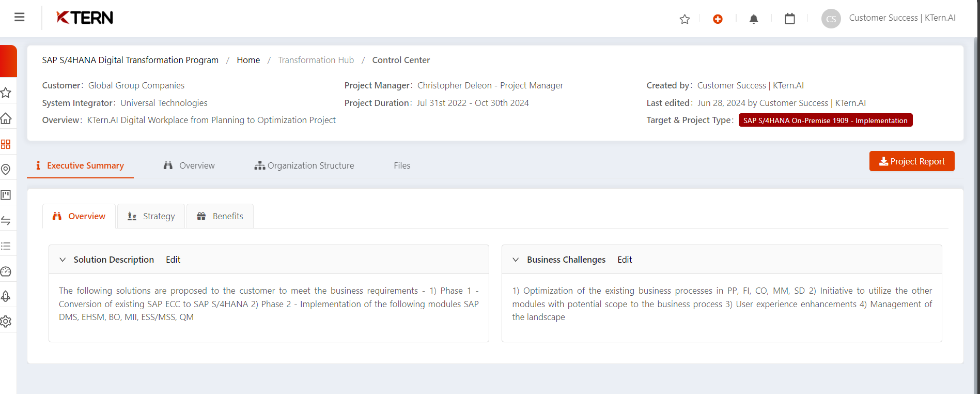The width and height of the screenshot is (980, 394).
Task: Open the Files tab
Action: [x=402, y=165]
